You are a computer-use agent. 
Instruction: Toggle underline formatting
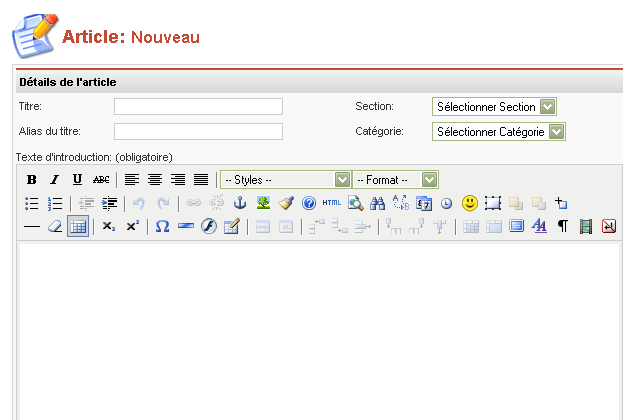coord(78,180)
